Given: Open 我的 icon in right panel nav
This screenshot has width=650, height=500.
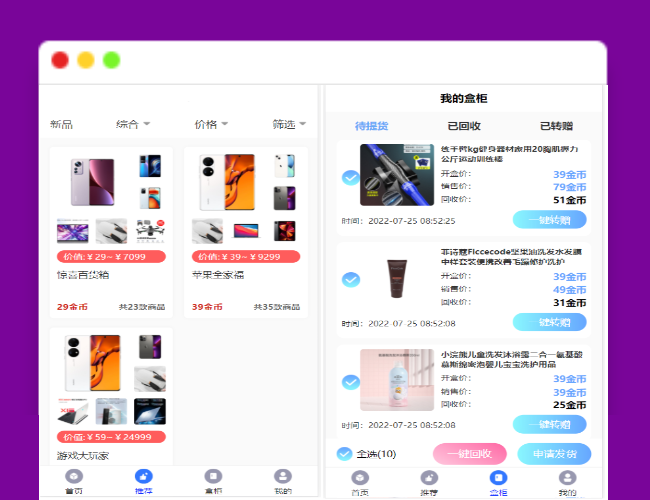Looking at the screenshot, I should click(568, 478).
